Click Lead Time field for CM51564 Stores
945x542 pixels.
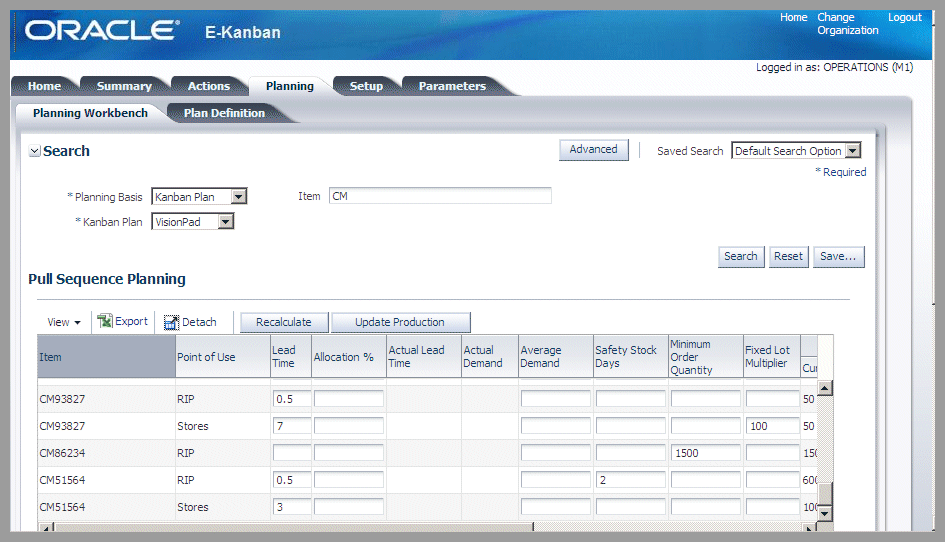click(x=292, y=507)
